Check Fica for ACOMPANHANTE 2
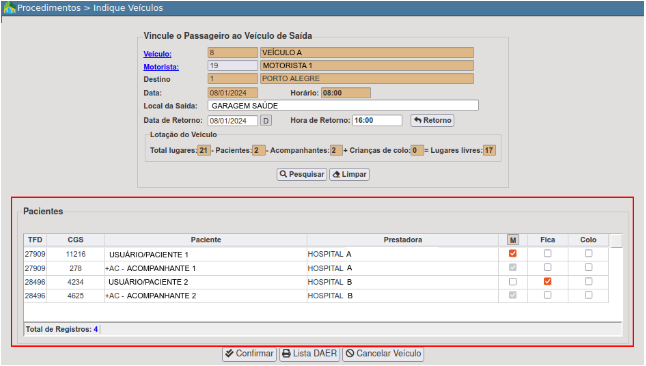Image resolution: width=646 pixels, height=366 pixels. [x=548, y=295]
